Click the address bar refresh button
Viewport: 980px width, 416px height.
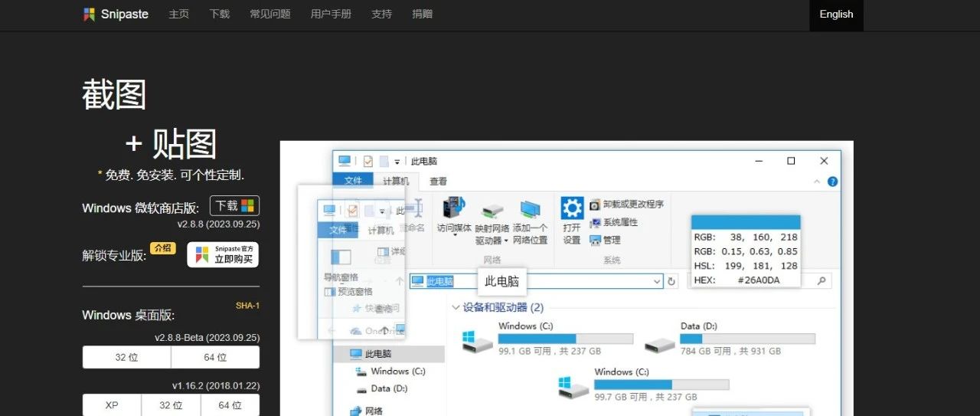(x=671, y=281)
